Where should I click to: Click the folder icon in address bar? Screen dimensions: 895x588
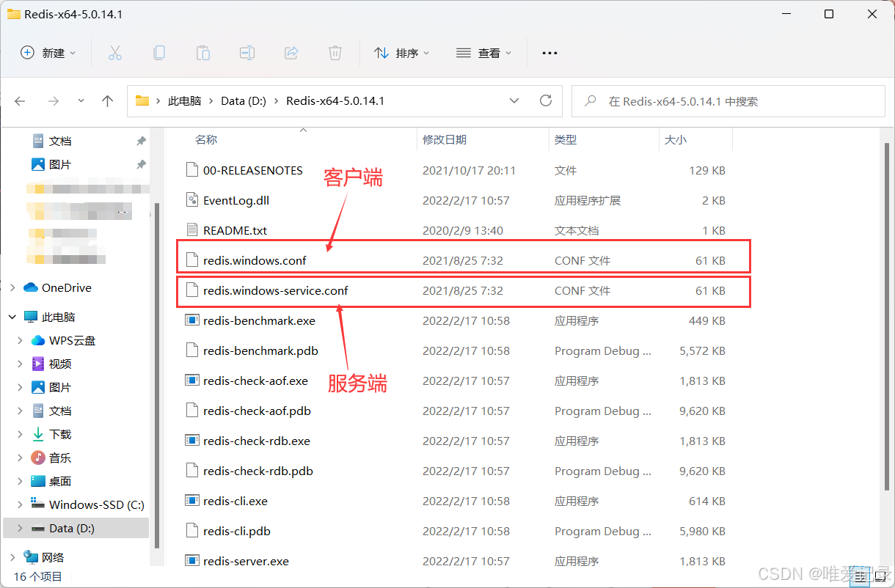pos(142,101)
